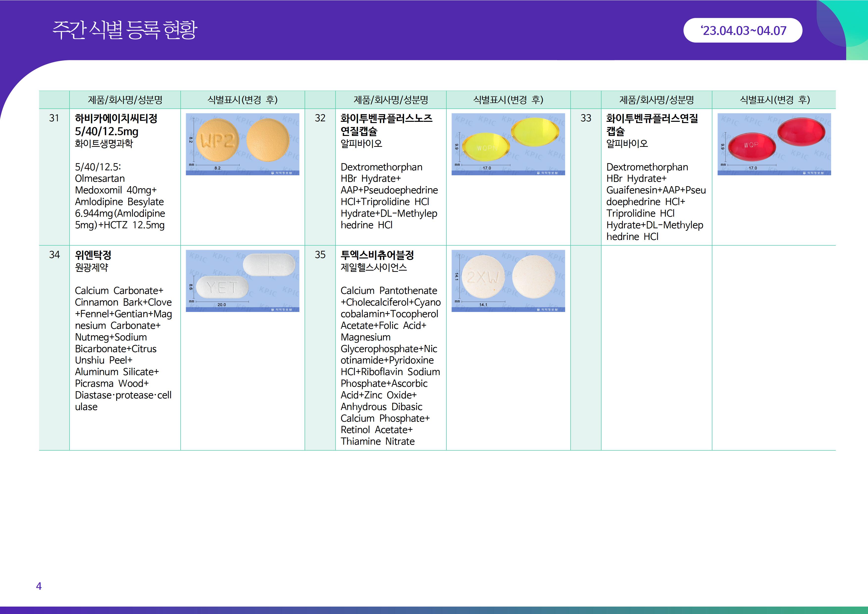The width and height of the screenshot is (868, 614).
Task: Click product name 투엑스비츄어블정
Action: 377,255
